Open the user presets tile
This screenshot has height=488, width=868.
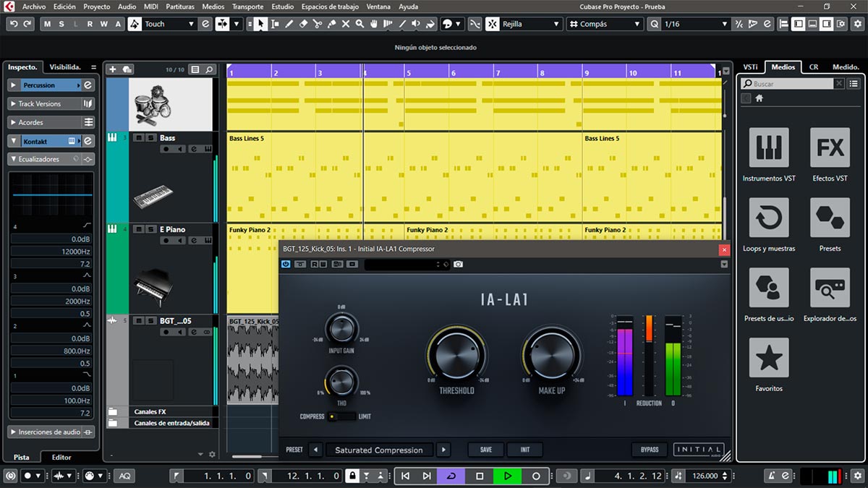pyautogui.click(x=768, y=288)
